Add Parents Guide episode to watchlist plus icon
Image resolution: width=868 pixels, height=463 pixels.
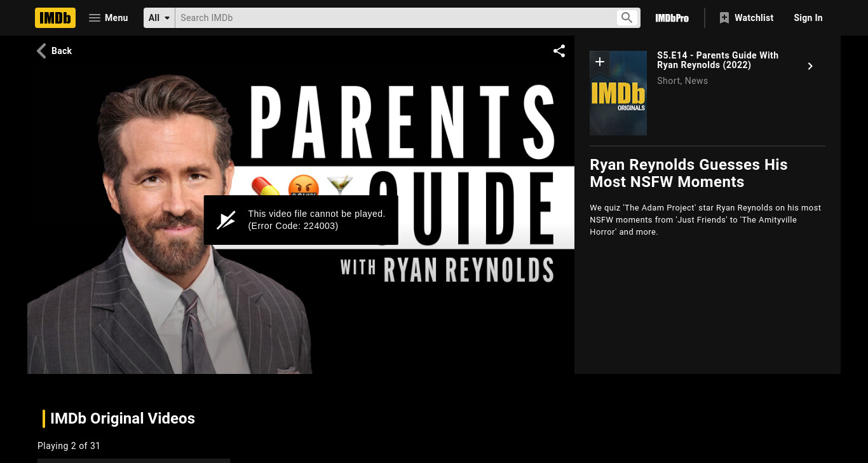click(599, 62)
